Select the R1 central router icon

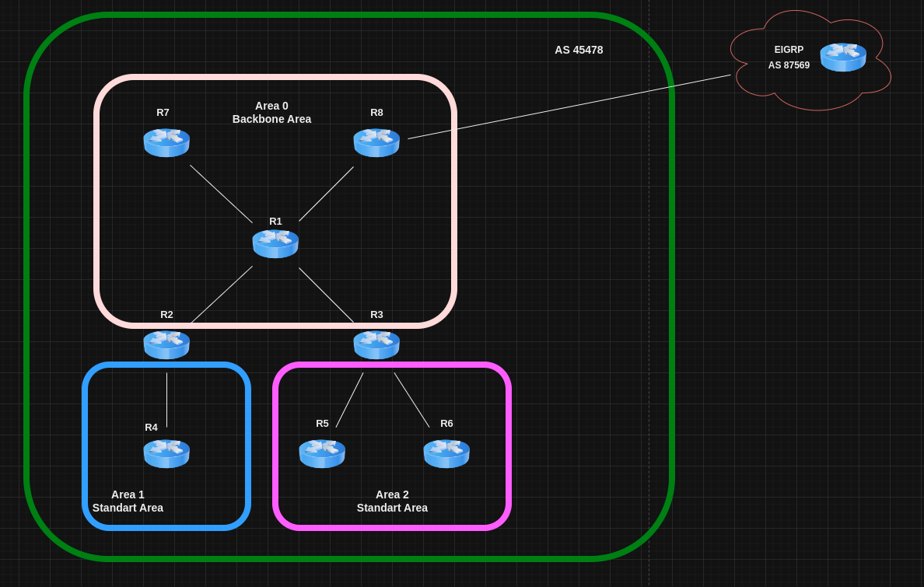pyautogui.click(x=275, y=243)
